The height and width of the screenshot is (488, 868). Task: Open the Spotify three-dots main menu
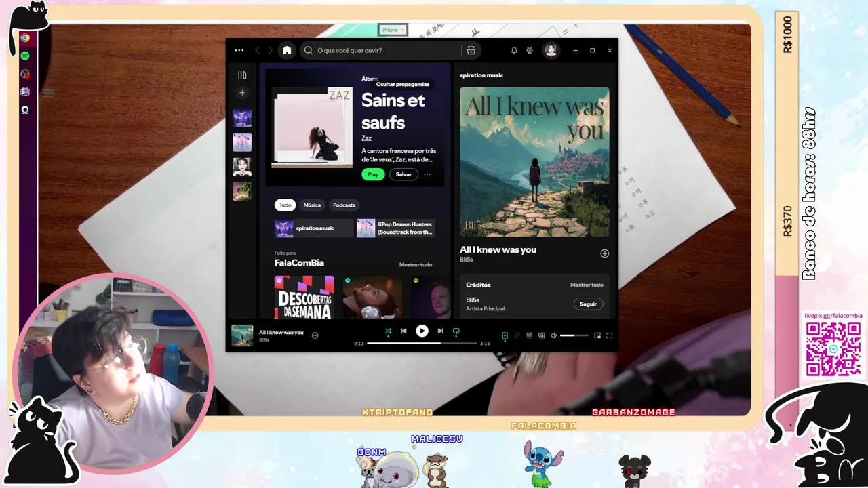coord(239,50)
